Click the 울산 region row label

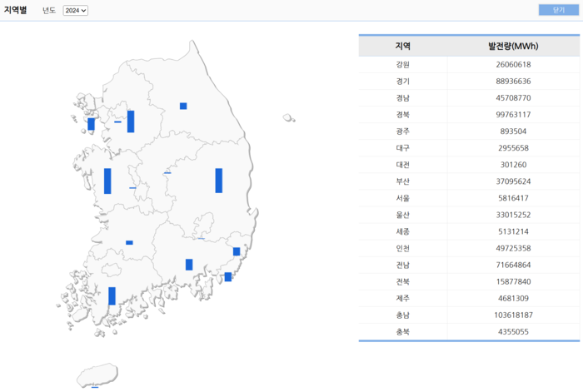402,215
